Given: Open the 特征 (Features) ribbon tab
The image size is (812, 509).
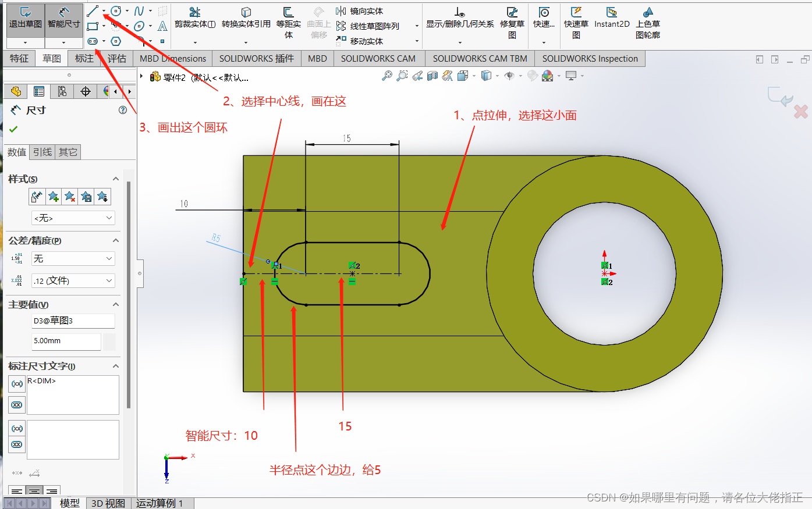Looking at the screenshot, I should click(x=19, y=58).
